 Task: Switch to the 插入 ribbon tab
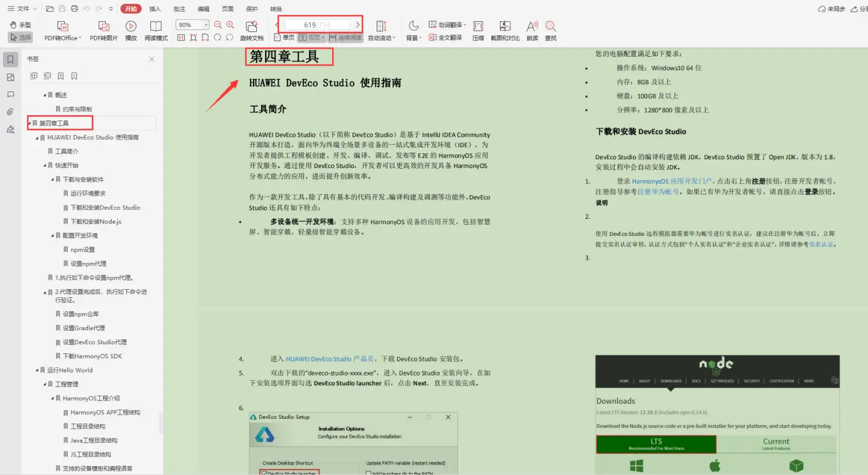tap(155, 9)
